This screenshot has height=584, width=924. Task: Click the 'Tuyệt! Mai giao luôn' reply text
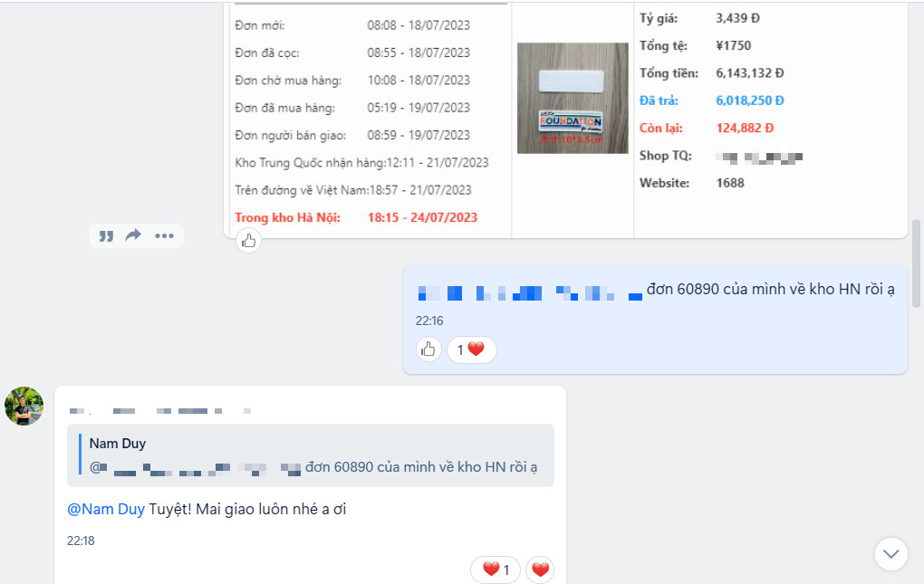pos(247,509)
